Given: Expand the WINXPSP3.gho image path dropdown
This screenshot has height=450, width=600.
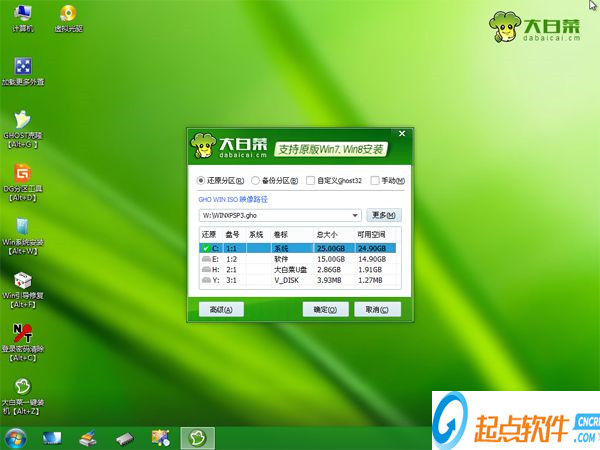Looking at the screenshot, I should (355, 215).
